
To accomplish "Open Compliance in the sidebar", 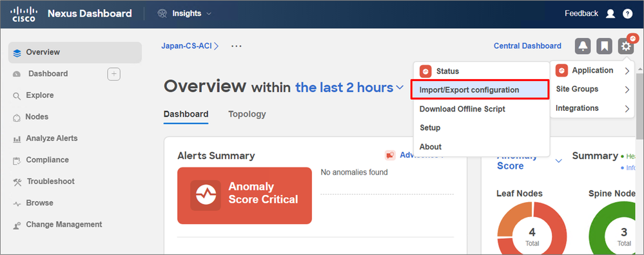I will [x=47, y=160].
